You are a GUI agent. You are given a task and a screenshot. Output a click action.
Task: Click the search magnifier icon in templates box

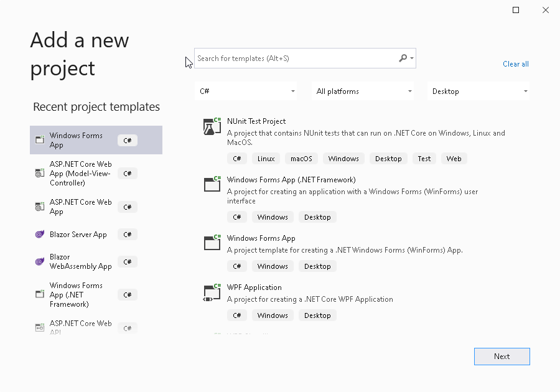403,58
